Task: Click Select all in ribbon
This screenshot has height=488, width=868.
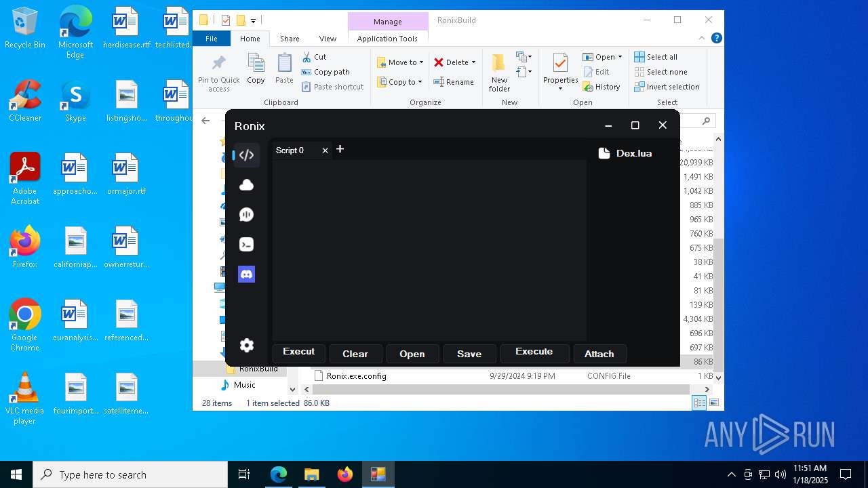Action: [x=656, y=57]
